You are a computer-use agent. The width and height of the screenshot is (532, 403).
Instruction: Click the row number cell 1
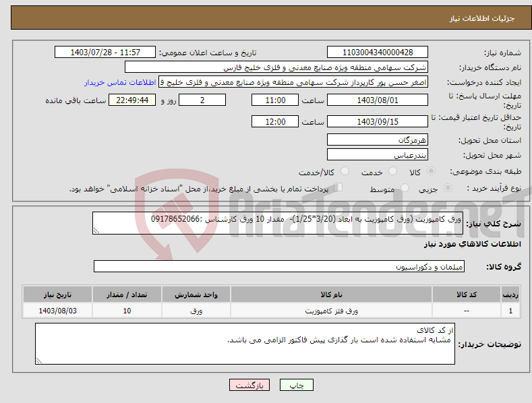click(510, 311)
